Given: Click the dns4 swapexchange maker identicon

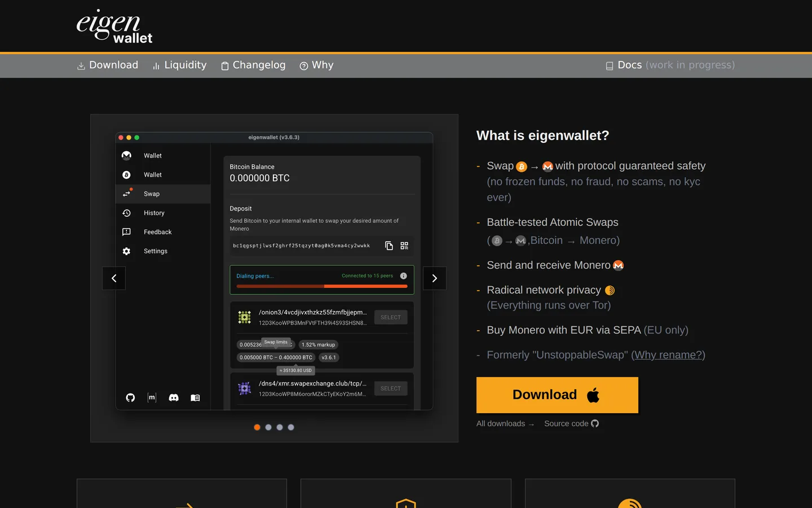Looking at the screenshot, I should pos(244,388).
